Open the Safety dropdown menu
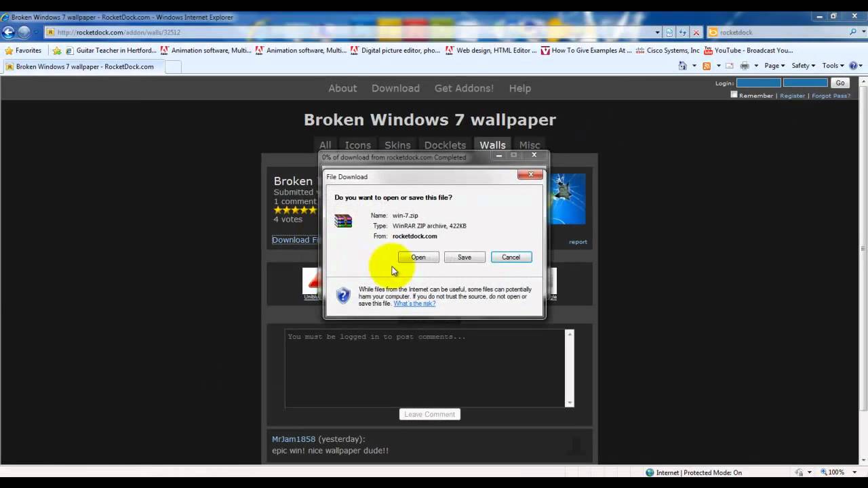 click(x=804, y=66)
